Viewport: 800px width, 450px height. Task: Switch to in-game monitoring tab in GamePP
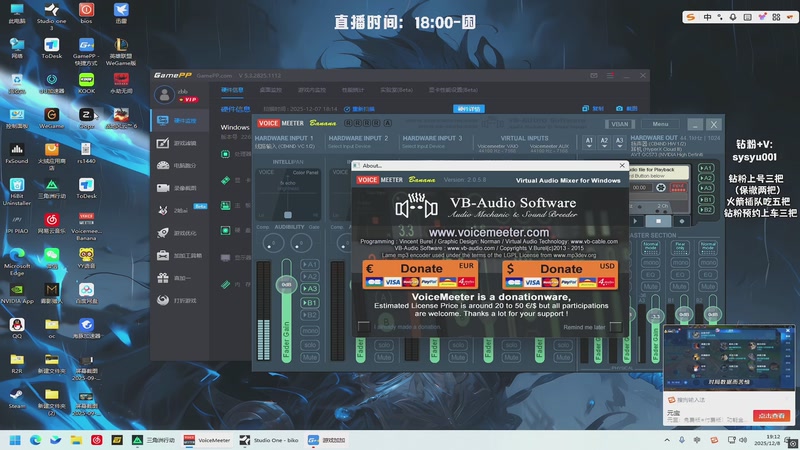(x=312, y=90)
